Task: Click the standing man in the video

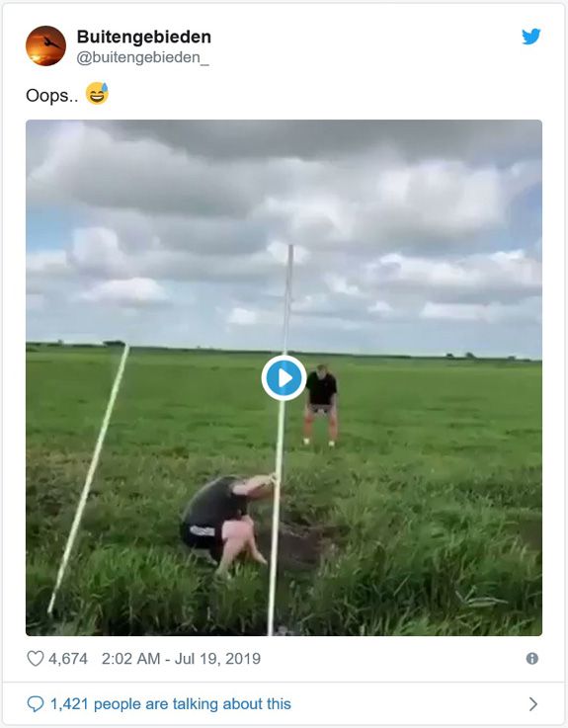Action: coord(320,405)
